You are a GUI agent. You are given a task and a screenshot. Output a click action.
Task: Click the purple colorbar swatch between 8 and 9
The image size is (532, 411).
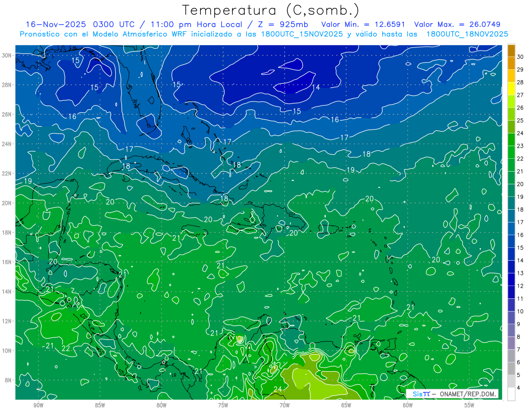511,331
